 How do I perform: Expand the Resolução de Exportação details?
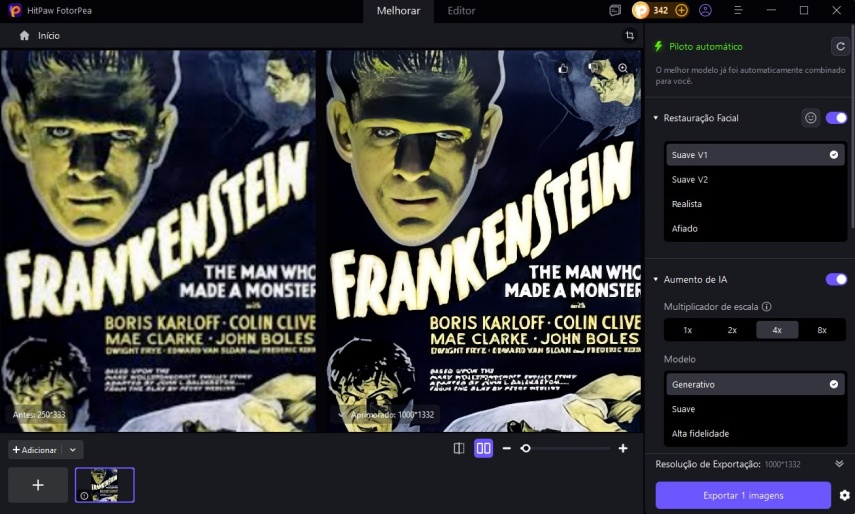[x=839, y=464]
